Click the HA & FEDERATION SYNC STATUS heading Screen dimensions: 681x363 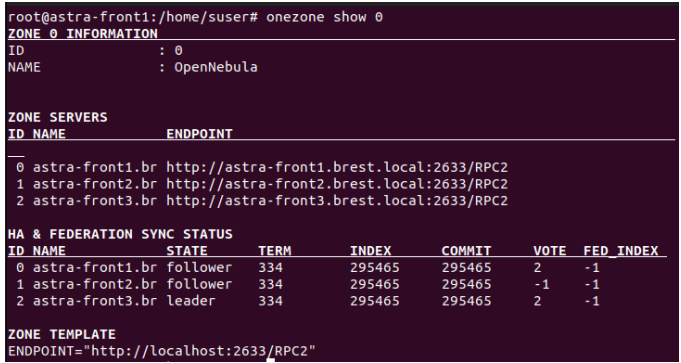pos(120,234)
